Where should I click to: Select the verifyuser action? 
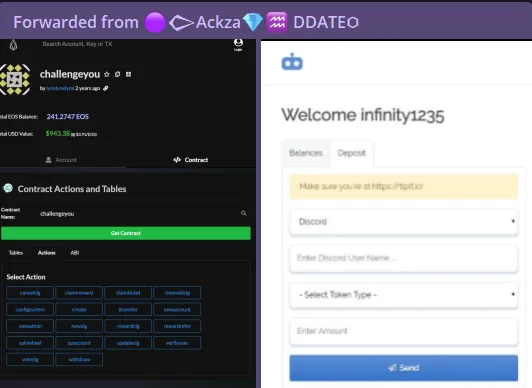point(177,343)
